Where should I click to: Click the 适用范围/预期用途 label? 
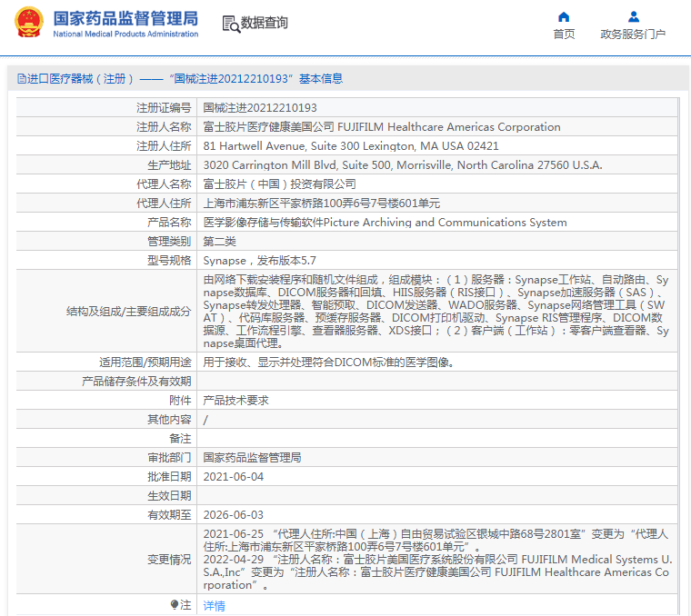(x=145, y=363)
